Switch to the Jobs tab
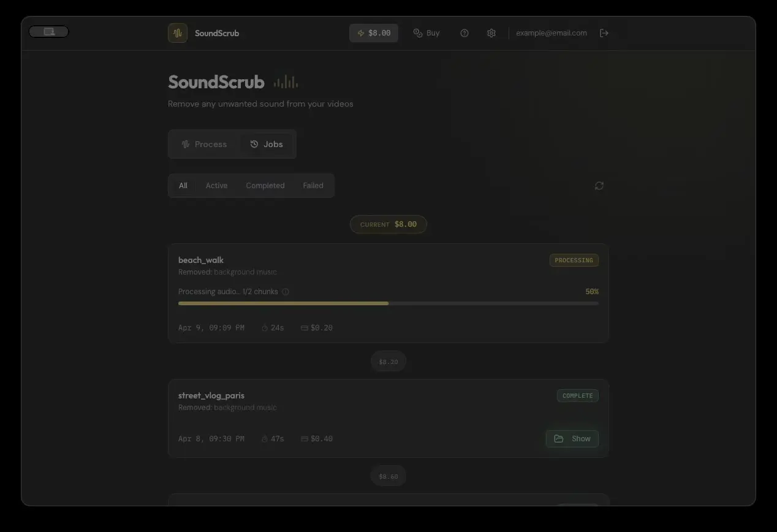The height and width of the screenshot is (532, 777). [267, 144]
